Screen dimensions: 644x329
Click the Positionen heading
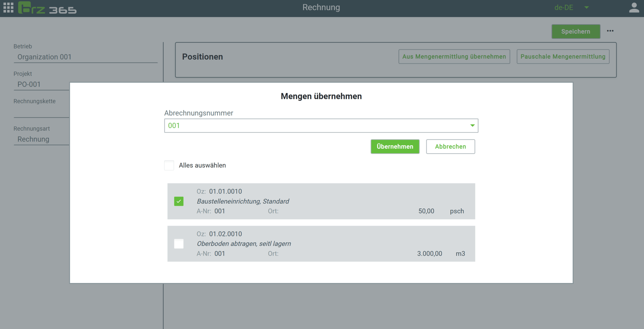[x=203, y=57]
